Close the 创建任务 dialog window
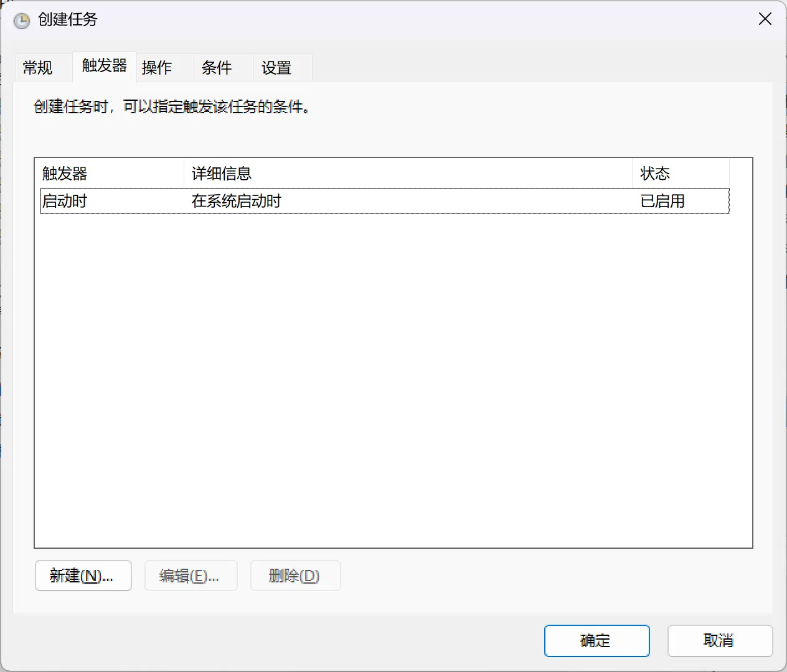The height and width of the screenshot is (672, 787). pyautogui.click(x=765, y=19)
